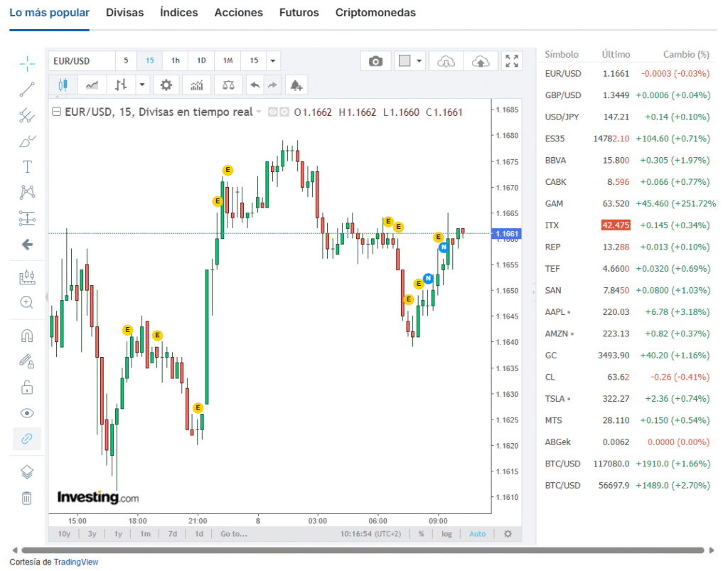Select the trend line drawing tool
This screenshot has height=571, width=728.
(x=27, y=89)
